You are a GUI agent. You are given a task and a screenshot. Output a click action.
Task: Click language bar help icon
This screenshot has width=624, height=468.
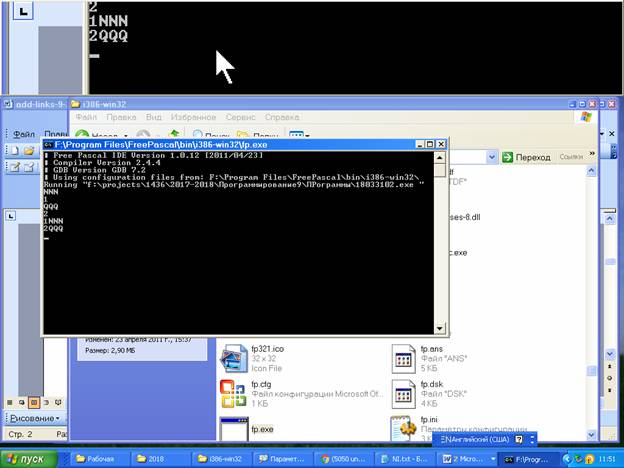(x=519, y=439)
